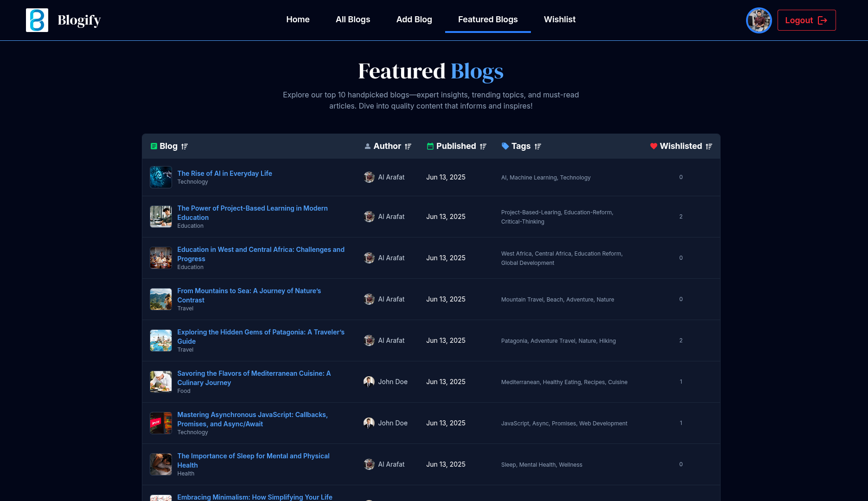Screen dimensions: 868x501
Task: Click Published column header label
Action: (456, 146)
